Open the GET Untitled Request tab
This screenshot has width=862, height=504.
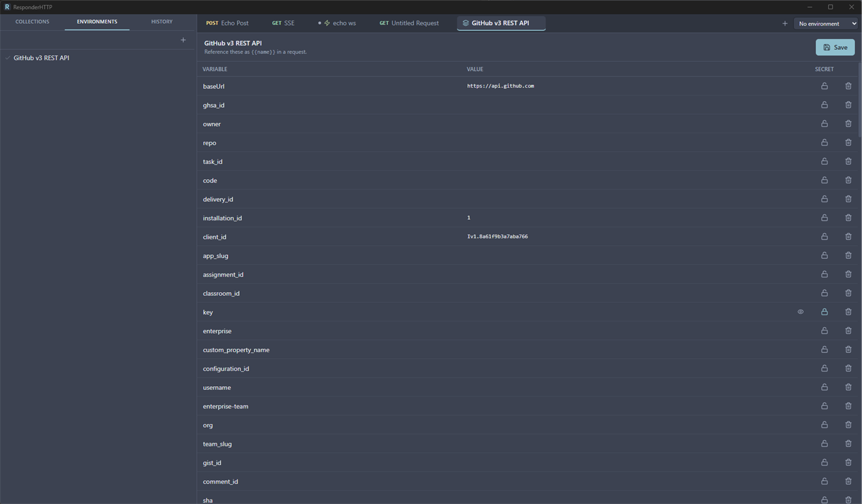409,23
